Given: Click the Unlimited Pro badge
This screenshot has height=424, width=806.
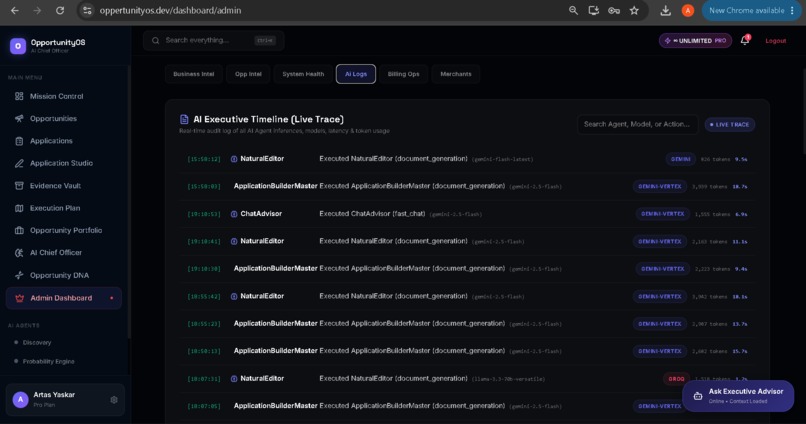Looking at the screenshot, I should point(695,41).
